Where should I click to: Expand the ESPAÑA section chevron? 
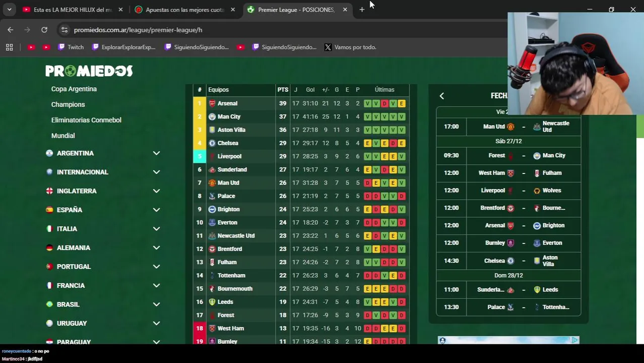[x=156, y=210]
